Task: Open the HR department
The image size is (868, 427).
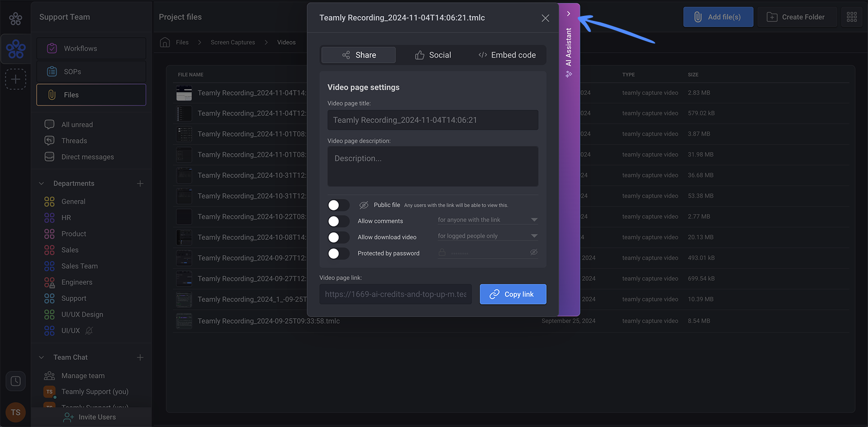Action: tap(66, 218)
